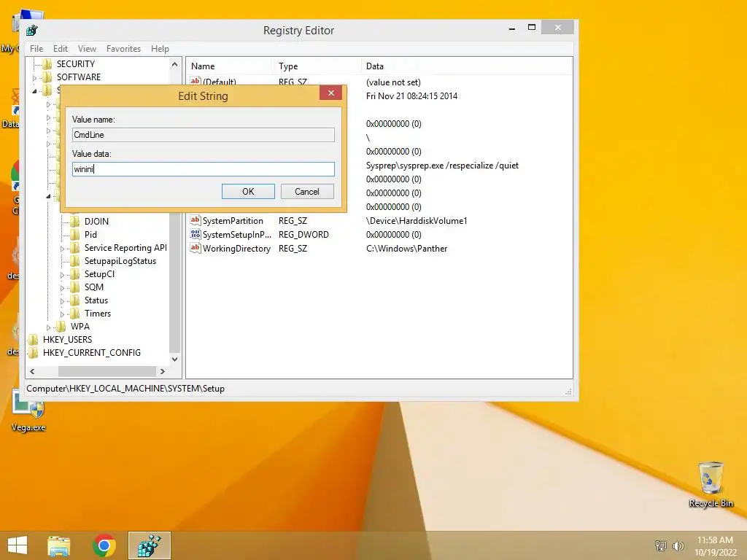The height and width of the screenshot is (560, 747).
Task: Open File Explorer from the taskbar
Action: click(59, 545)
